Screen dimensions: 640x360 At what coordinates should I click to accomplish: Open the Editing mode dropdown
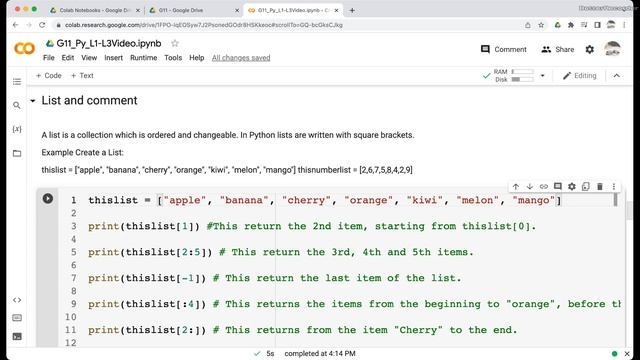pos(580,76)
